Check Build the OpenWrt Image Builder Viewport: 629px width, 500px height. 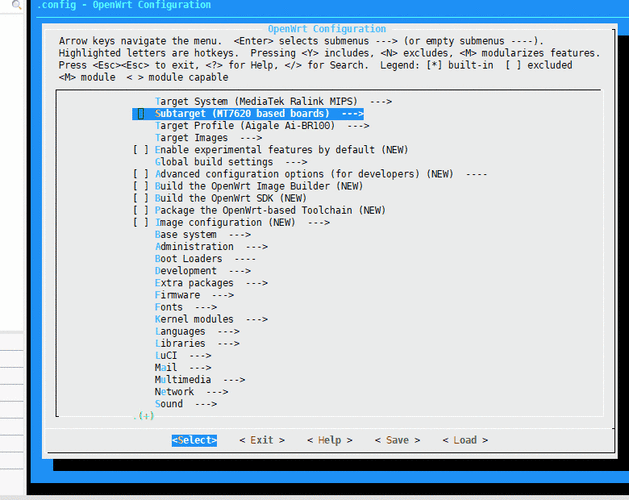pos(141,186)
